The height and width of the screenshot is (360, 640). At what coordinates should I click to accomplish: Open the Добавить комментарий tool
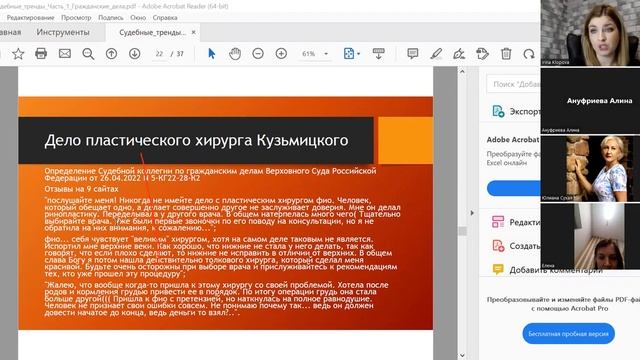click(x=547, y=270)
